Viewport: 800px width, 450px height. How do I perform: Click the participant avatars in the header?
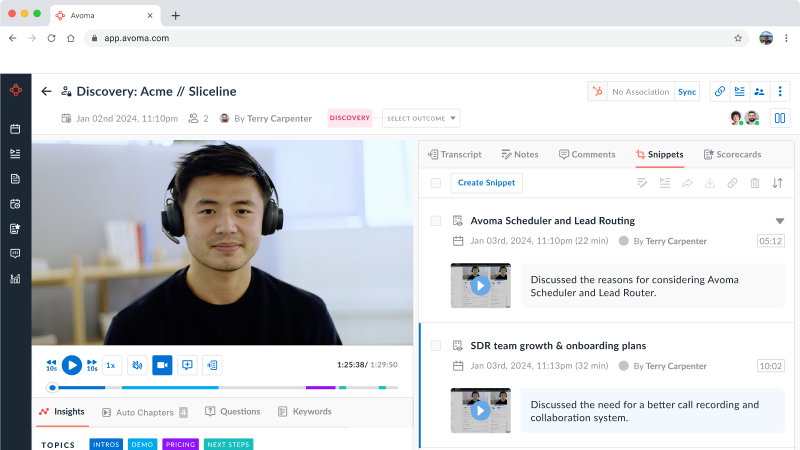[x=744, y=118]
